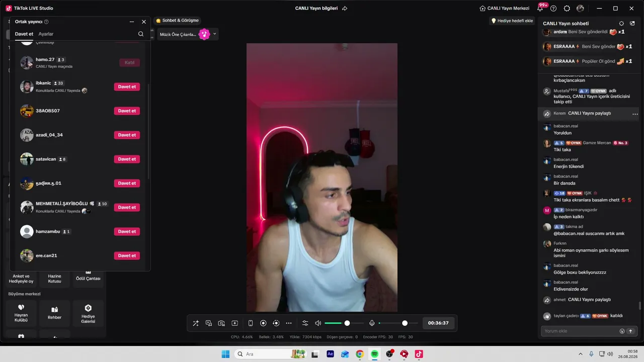Image resolution: width=644 pixels, height=362 pixels.
Task: Open the profile avatar menu
Action: 581,9
